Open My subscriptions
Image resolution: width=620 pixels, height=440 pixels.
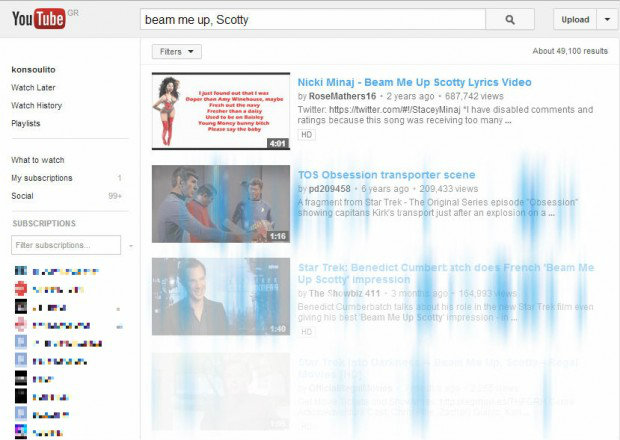click(42, 178)
